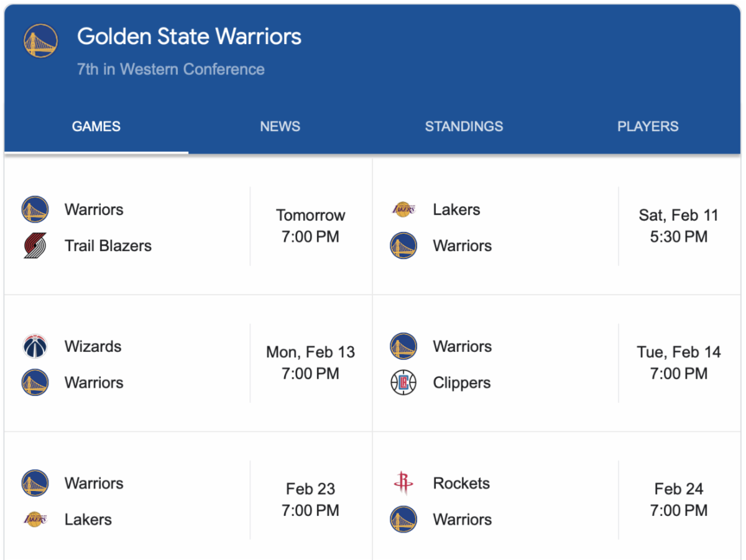This screenshot has width=746, height=560.
Task: Open the Trail Blazers team name
Action: point(108,246)
